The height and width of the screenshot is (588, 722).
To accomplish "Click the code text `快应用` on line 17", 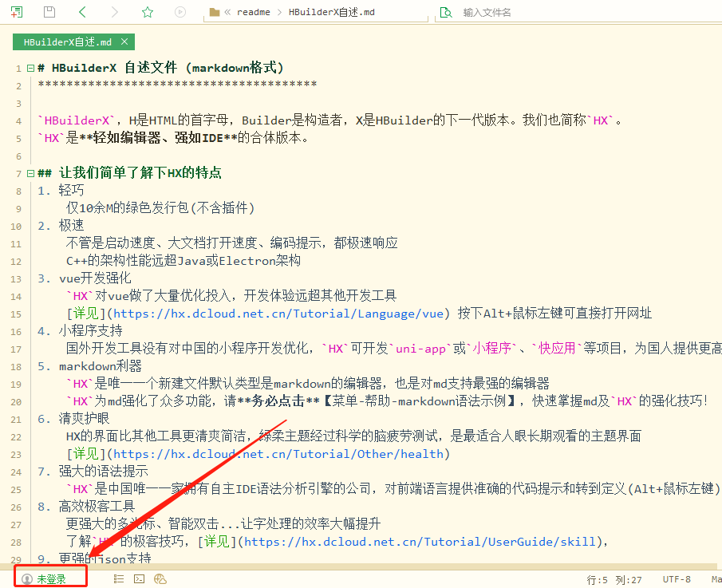I will point(557,348).
